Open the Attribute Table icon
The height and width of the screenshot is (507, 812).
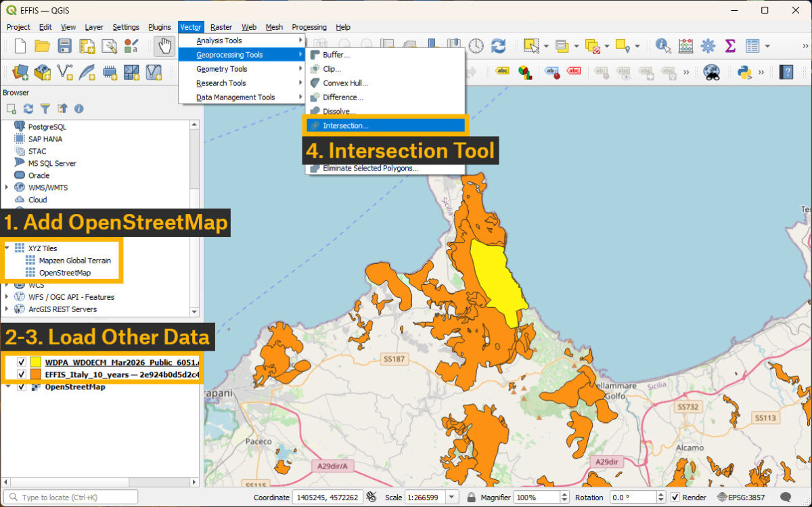point(752,45)
